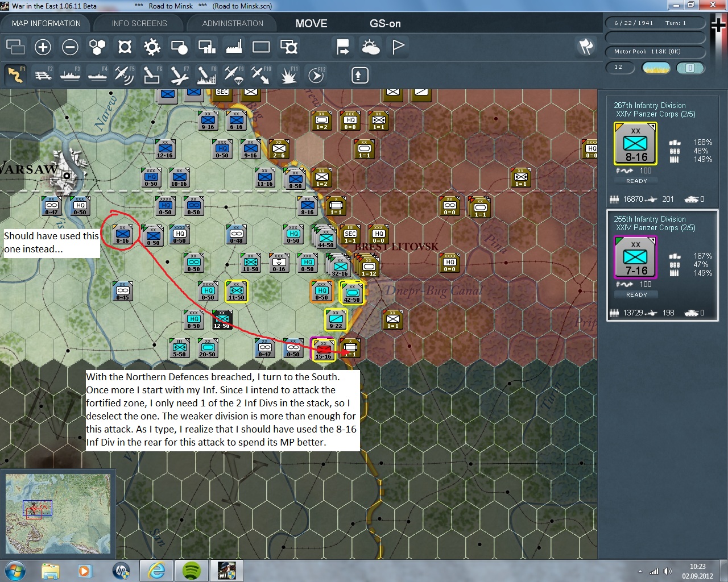
Task: Click the clear weather indicator swatch
Action: click(x=656, y=68)
